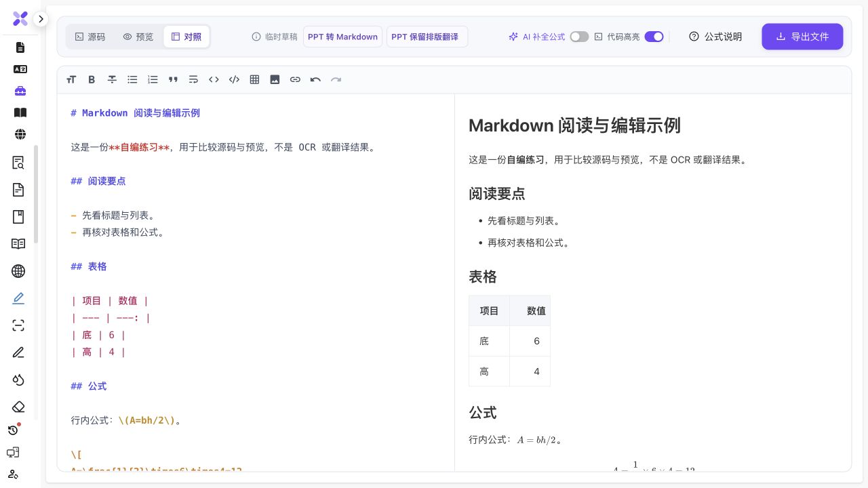This screenshot has height=488, width=868.
Task: Insert inline code
Action: pos(214,79)
